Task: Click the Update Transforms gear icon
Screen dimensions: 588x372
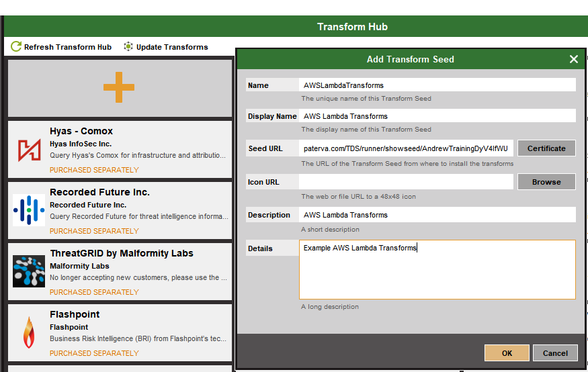Action: [x=128, y=46]
